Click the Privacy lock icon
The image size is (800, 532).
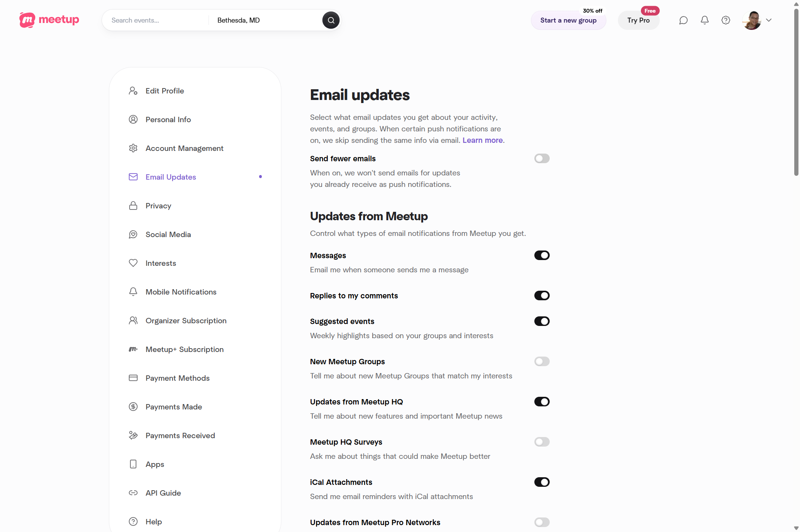coord(133,206)
